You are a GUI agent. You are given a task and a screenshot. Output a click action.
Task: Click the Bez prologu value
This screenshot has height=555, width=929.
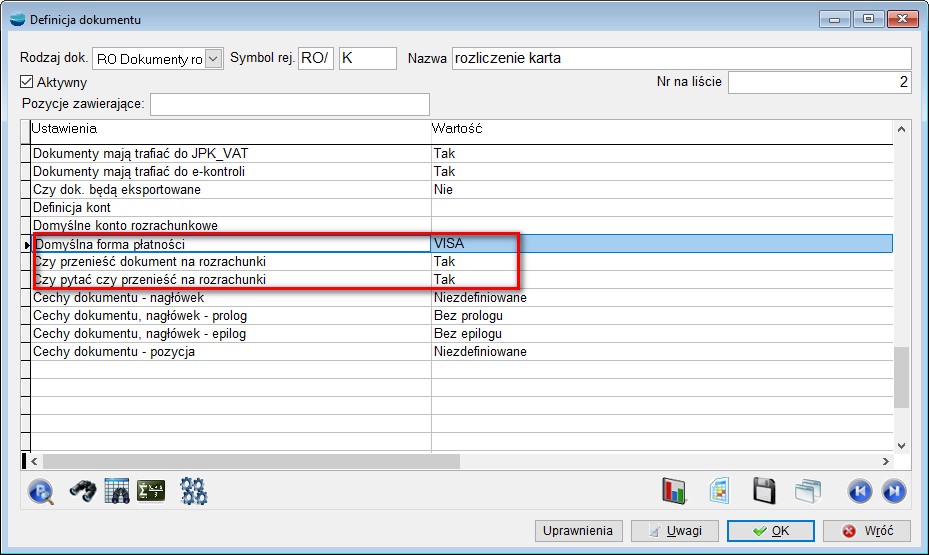tap(662, 315)
